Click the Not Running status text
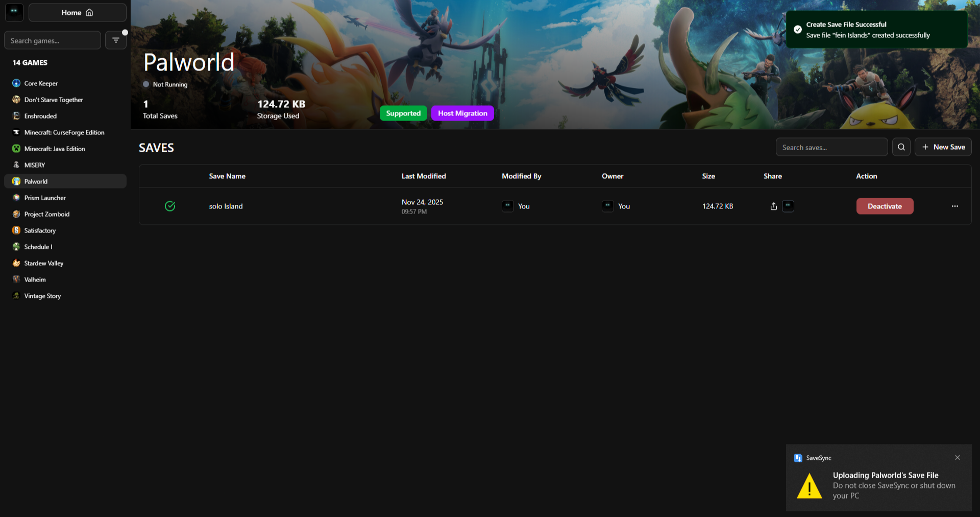Viewport: 980px width, 517px height. click(170, 84)
